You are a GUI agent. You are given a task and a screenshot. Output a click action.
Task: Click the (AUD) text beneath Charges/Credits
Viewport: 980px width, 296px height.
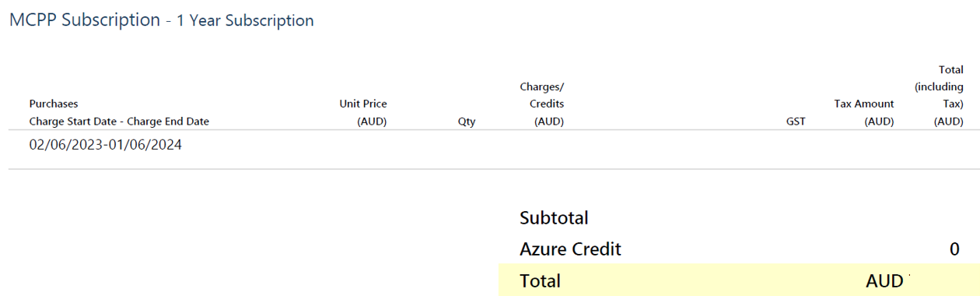click(549, 122)
